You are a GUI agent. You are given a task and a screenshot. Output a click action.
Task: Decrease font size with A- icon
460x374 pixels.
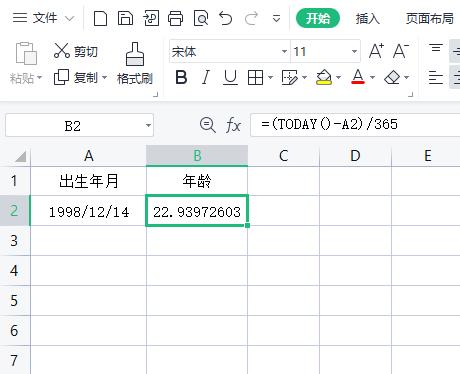click(401, 51)
